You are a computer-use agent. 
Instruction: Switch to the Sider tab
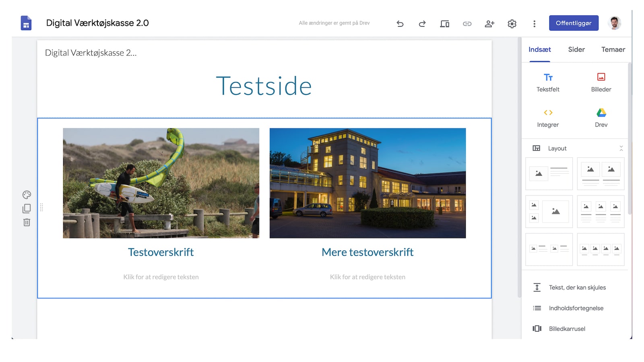click(576, 49)
